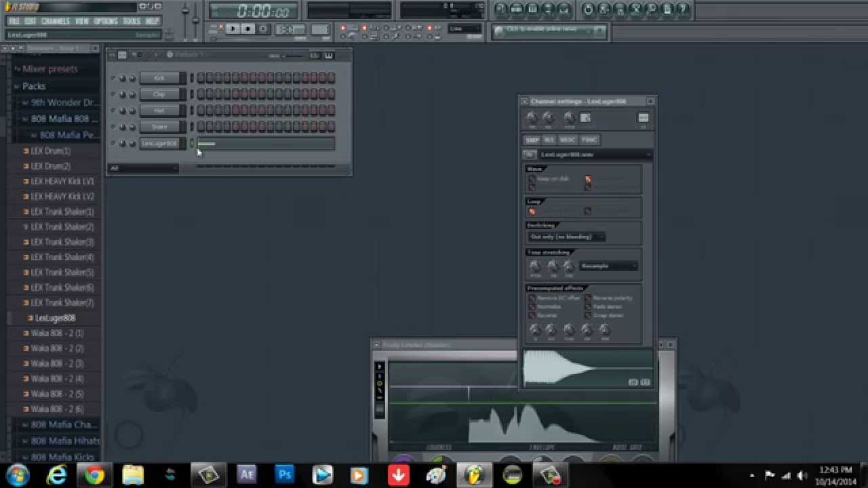Viewport: 868px width, 488px height.
Task: Mute the Clap channel using its green LED
Action: click(x=113, y=94)
